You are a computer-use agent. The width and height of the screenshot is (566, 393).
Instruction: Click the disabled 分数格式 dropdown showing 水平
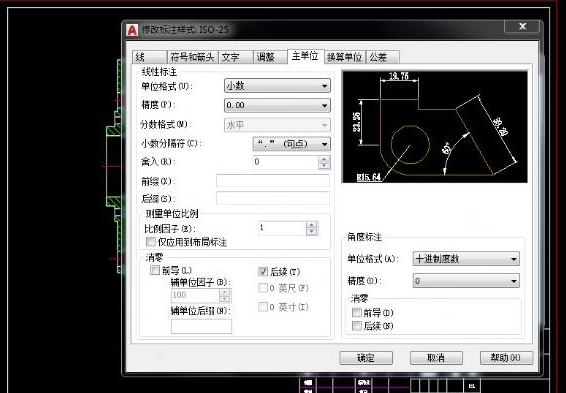(x=277, y=125)
